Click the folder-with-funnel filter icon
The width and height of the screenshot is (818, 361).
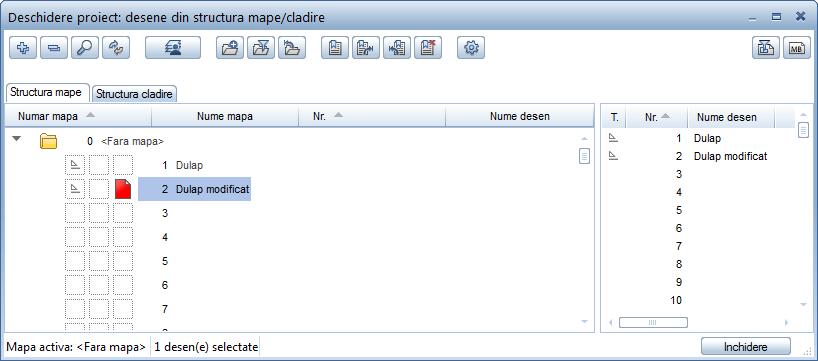pos(261,48)
